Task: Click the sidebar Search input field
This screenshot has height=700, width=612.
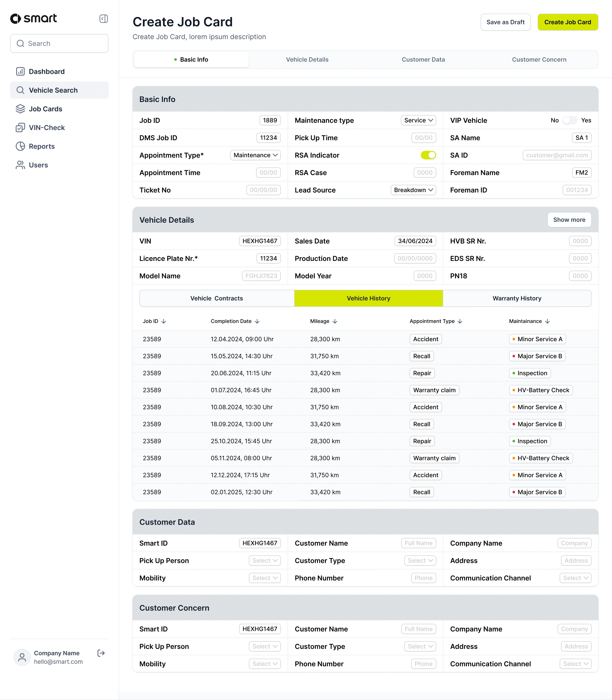Action: [x=59, y=43]
